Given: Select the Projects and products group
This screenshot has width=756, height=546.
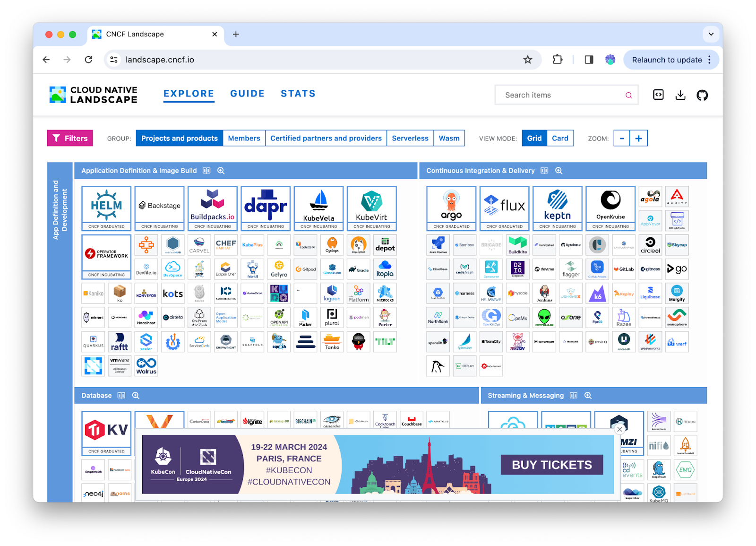Looking at the screenshot, I should point(180,138).
